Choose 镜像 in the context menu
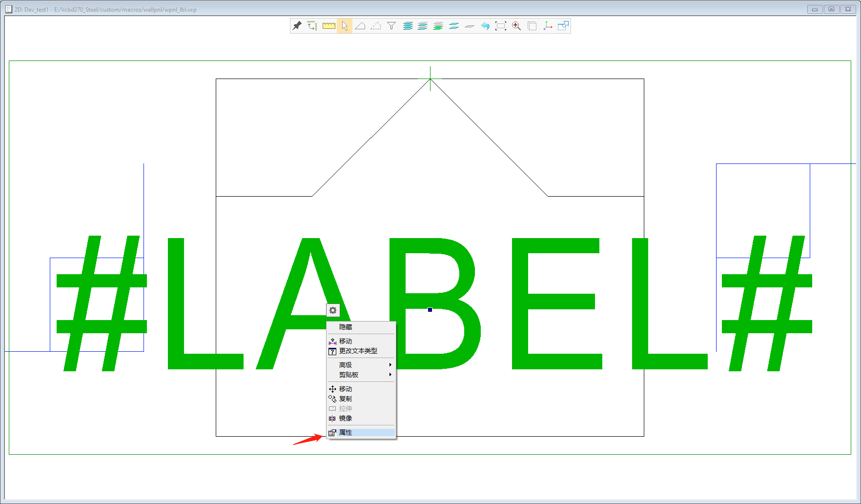This screenshot has height=504, width=861. tap(361, 418)
